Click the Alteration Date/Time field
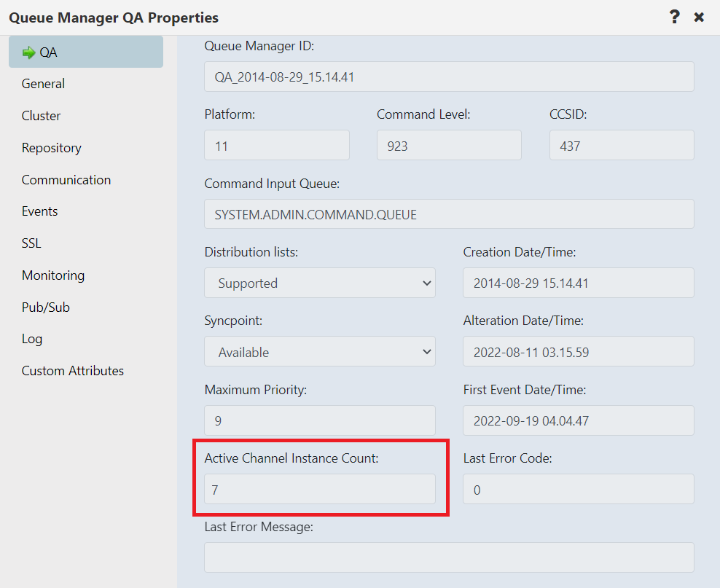The image size is (720, 588). tap(579, 352)
